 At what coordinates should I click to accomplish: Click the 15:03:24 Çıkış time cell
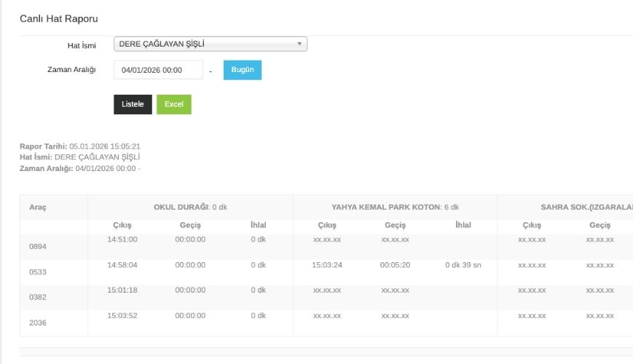pos(327,265)
